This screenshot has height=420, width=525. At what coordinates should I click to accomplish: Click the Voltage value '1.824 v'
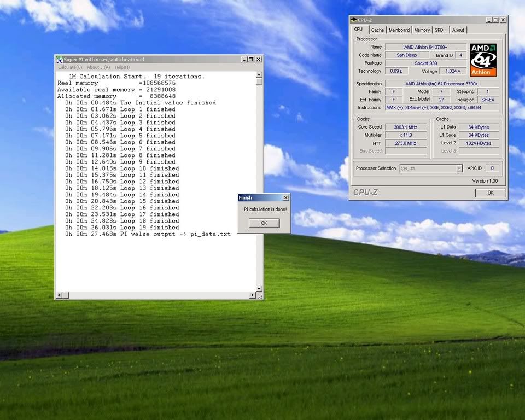453,71
